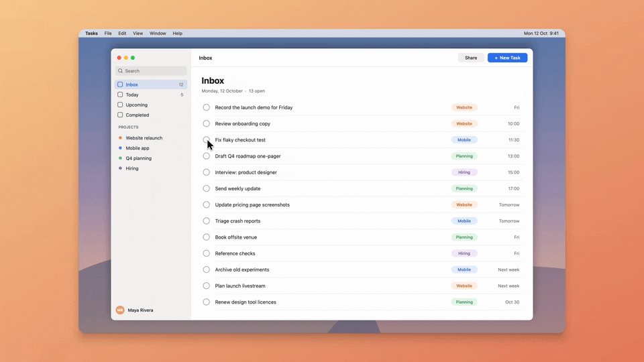The width and height of the screenshot is (644, 362).
Task: Click the green dot for Q4 planning
Action: coord(120,158)
